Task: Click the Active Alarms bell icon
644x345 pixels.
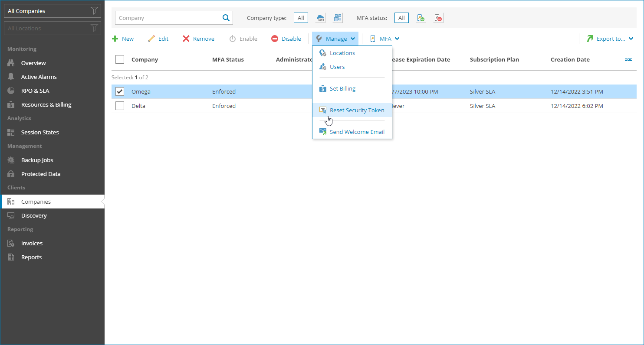Action: pyautogui.click(x=11, y=77)
